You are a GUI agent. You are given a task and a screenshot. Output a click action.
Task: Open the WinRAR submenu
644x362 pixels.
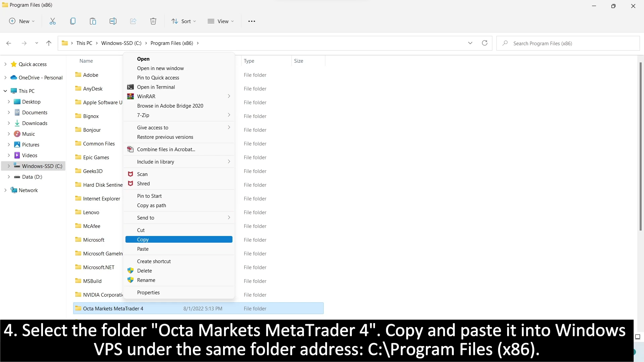146,96
